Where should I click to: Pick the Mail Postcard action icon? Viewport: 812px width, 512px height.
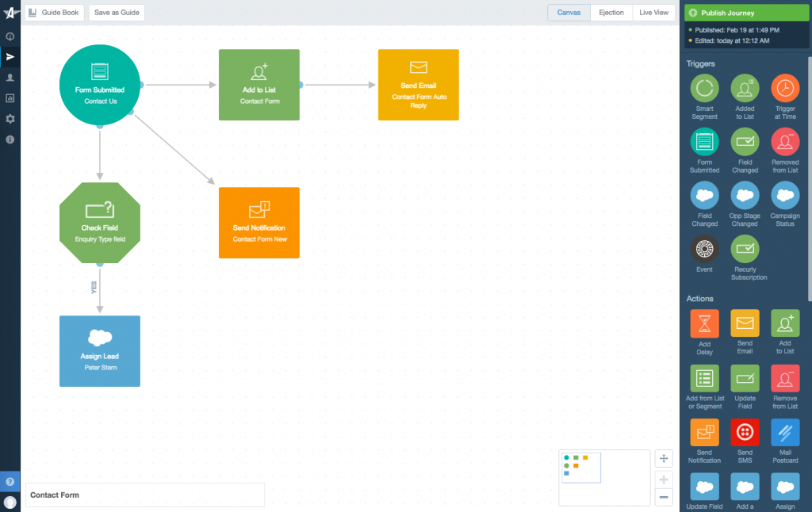click(785, 434)
